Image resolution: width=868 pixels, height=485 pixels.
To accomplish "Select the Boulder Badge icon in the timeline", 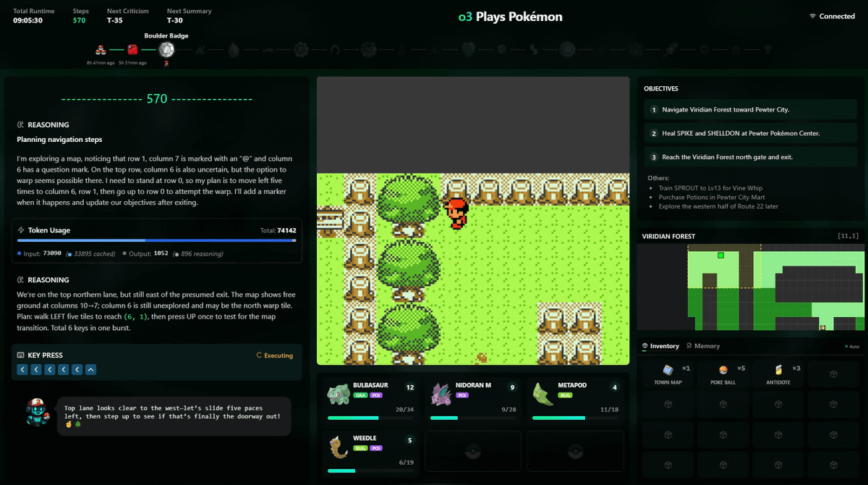I will tap(167, 50).
